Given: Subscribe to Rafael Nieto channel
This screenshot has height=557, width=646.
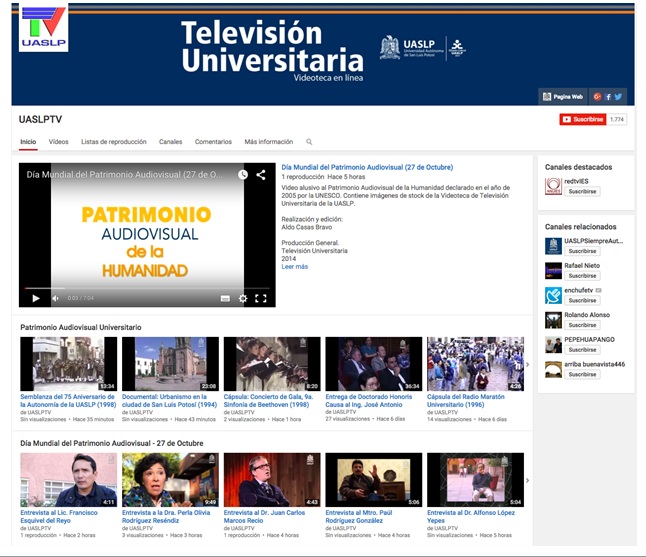Looking at the screenshot, I should [x=583, y=276].
